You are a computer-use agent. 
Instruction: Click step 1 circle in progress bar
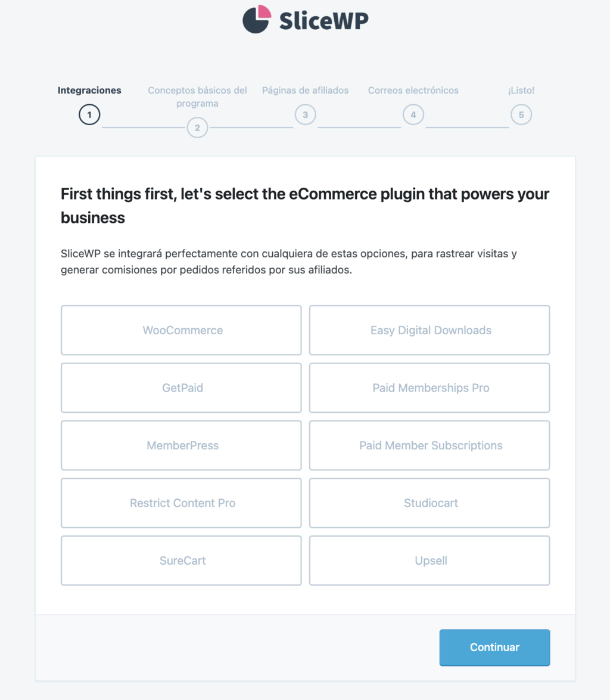[89, 115]
